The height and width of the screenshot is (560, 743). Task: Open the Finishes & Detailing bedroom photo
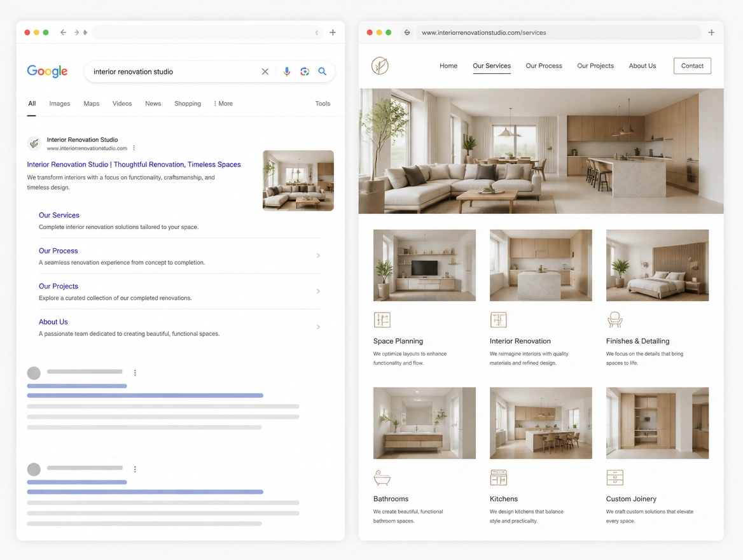click(657, 265)
